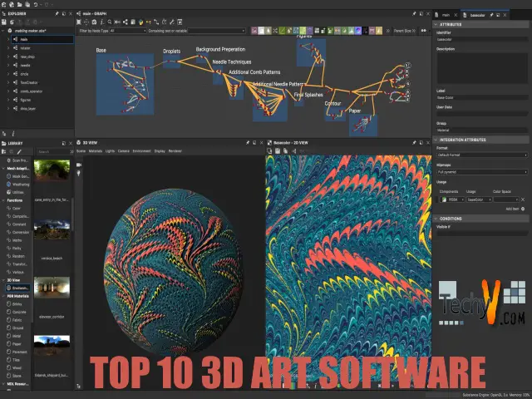
Task: Click the frame-all icon at graph toolbar start
Action: coord(79,22)
